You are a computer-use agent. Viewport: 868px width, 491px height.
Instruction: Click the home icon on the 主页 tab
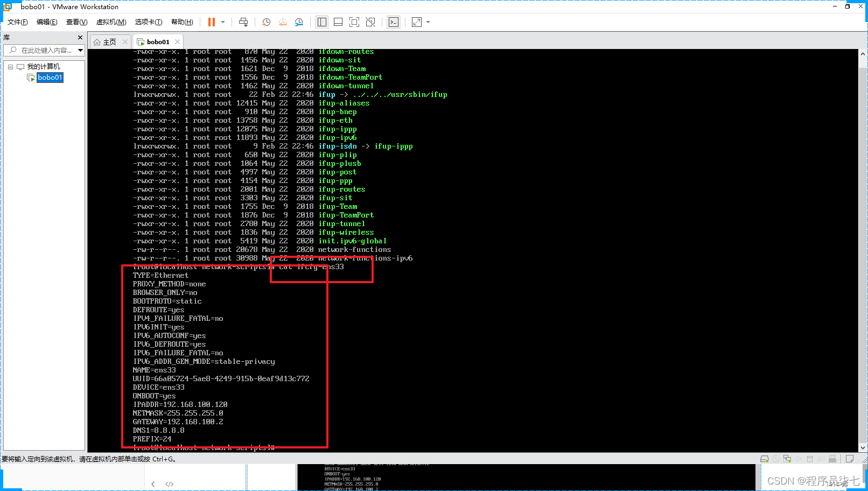(97, 42)
